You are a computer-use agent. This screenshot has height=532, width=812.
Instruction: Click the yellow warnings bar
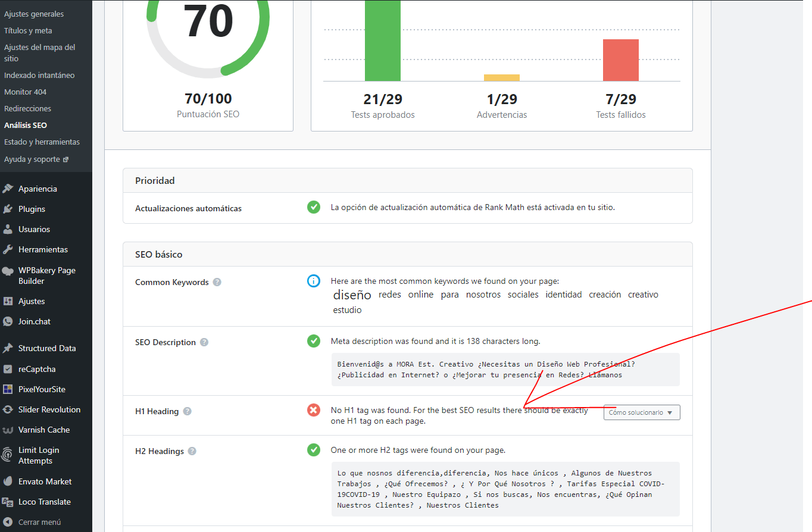click(502, 77)
